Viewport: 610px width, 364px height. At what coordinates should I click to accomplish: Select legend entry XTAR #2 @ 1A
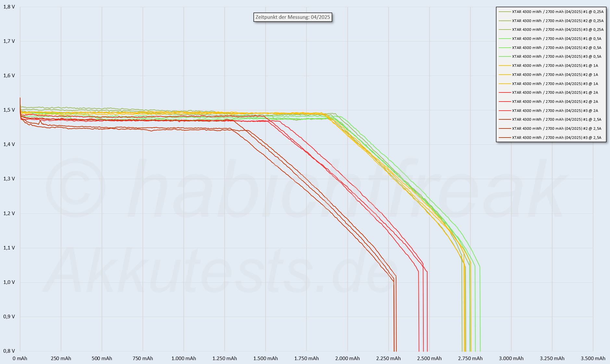[x=548, y=75]
